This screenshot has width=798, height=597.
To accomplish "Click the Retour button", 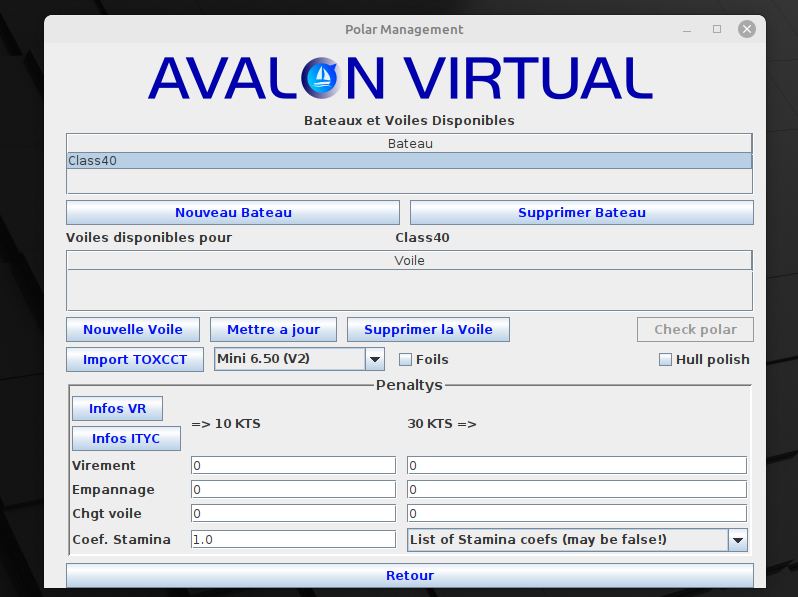I will point(409,576).
